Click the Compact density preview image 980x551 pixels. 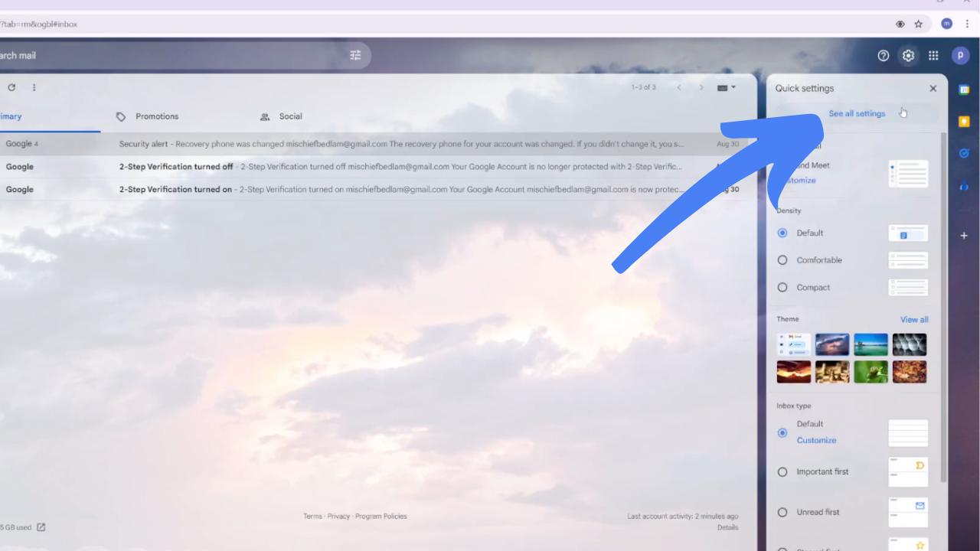(908, 288)
